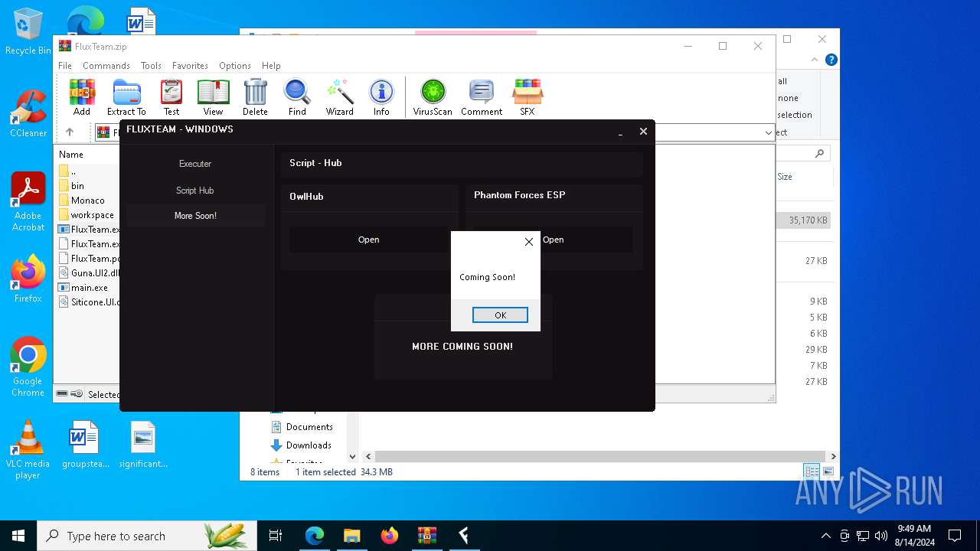
Task: Open Adobe Acrobat desktop icon
Action: tap(28, 202)
